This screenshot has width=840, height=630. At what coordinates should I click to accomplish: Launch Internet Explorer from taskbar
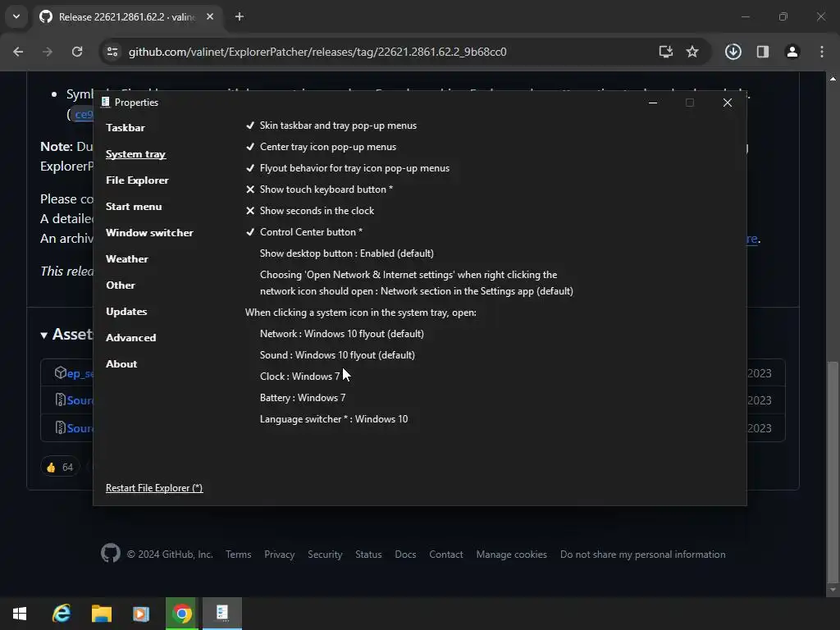[62, 614]
